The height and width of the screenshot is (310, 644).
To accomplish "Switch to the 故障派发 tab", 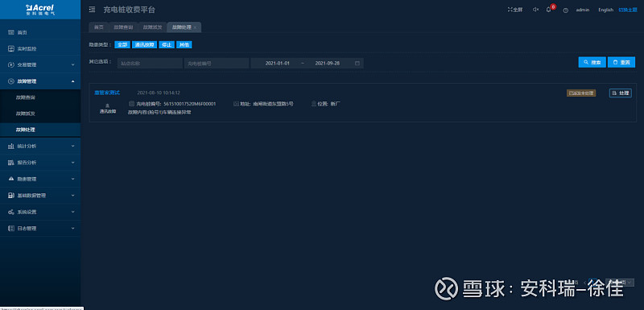I will point(152,27).
